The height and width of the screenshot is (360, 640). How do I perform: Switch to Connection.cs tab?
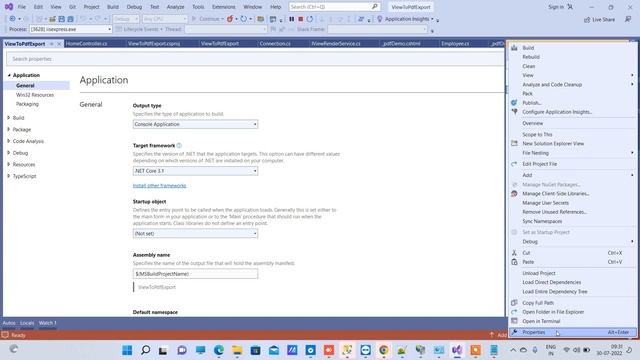[x=275, y=44]
